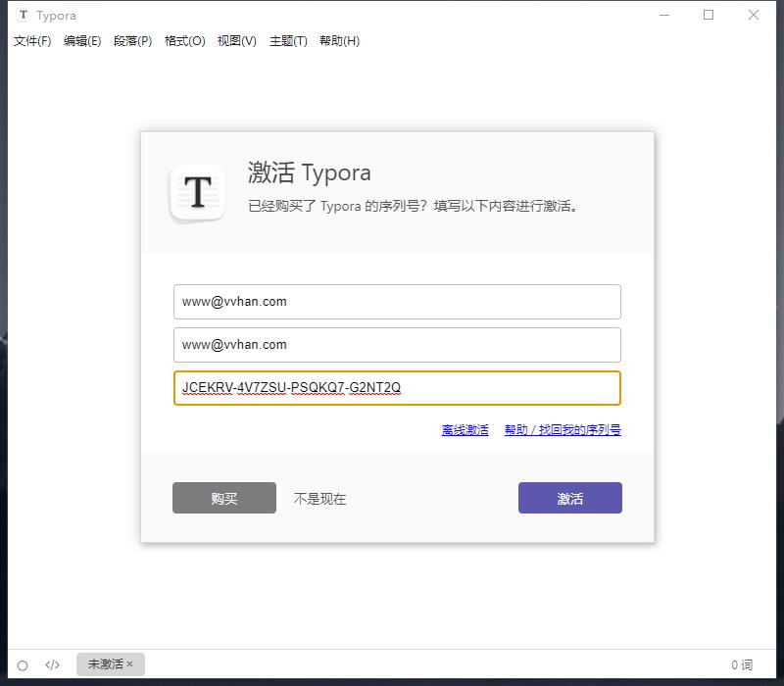Focus the first www@vvhan.com email field
Viewport: 784px width, 686px height.
[x=397, y=302]
